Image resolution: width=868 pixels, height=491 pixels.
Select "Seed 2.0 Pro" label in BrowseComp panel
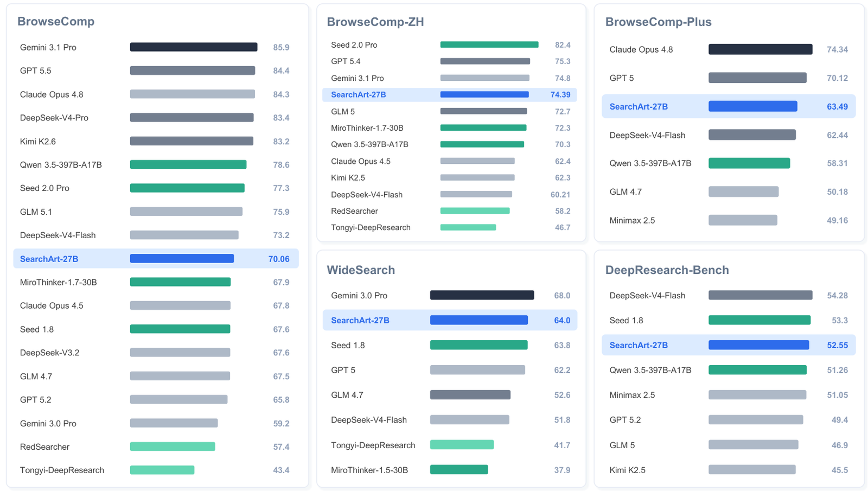44,188
